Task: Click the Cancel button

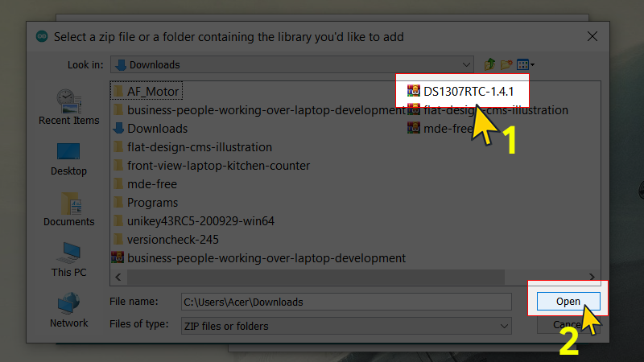Action: [x=568, y=325]
